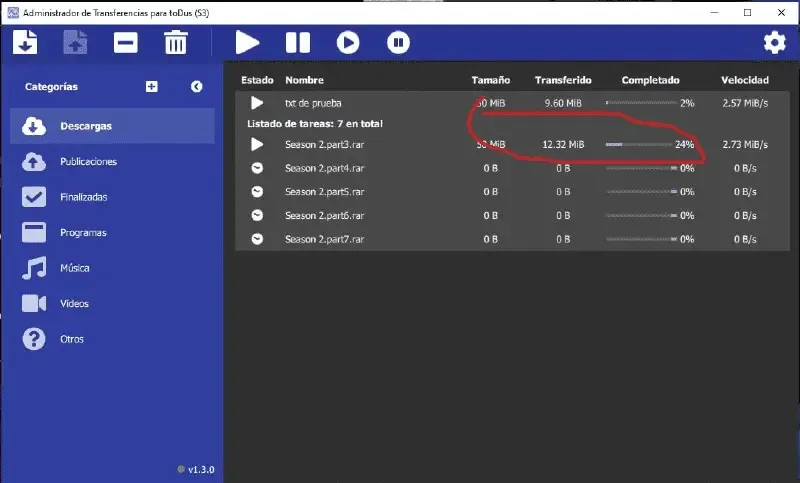Click the remove task minus toolbar icon
Viewport: 800px width, 483px height.
[126, 42]
